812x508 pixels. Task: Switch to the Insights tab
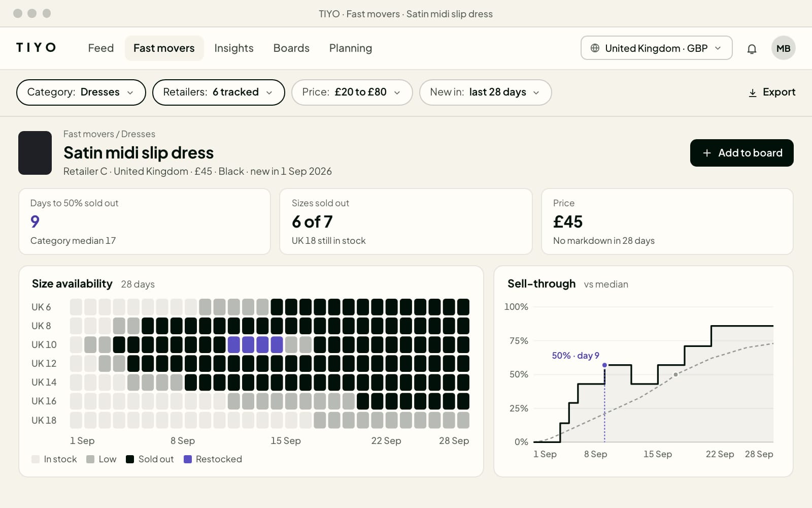(234, 48)
